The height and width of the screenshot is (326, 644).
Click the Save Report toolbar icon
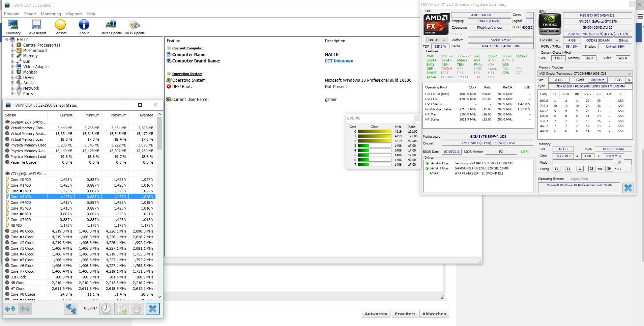37,27
